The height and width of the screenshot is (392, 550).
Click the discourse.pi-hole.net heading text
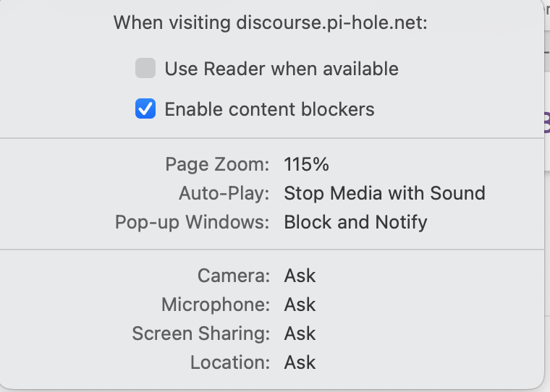271,22
